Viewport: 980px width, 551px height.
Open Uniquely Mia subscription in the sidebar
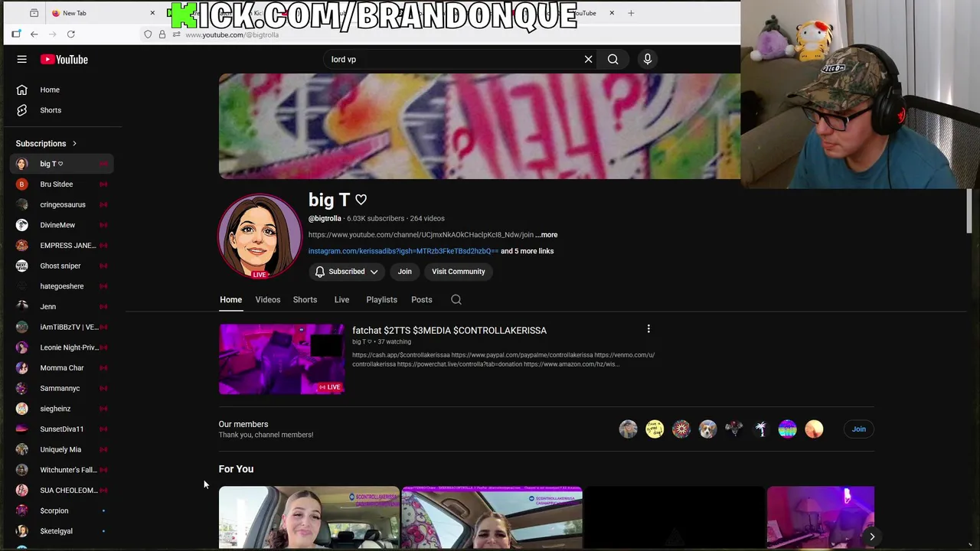click(x=61, y=449)
